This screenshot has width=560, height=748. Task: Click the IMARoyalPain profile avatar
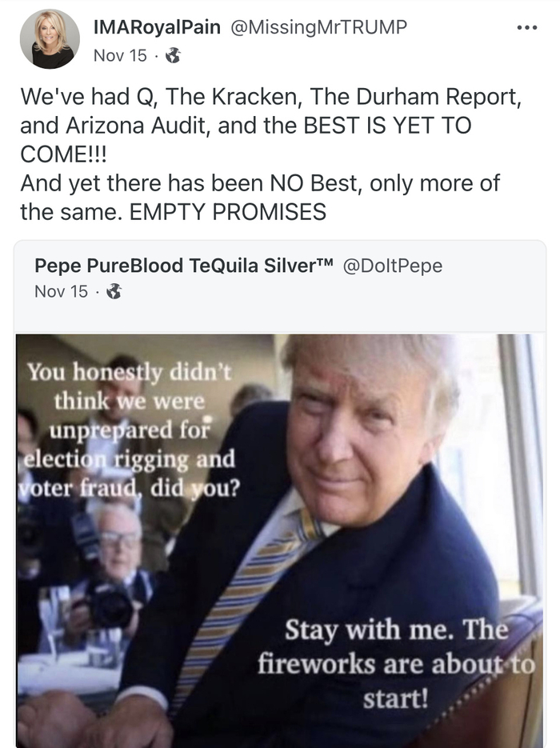pos(50,38)
